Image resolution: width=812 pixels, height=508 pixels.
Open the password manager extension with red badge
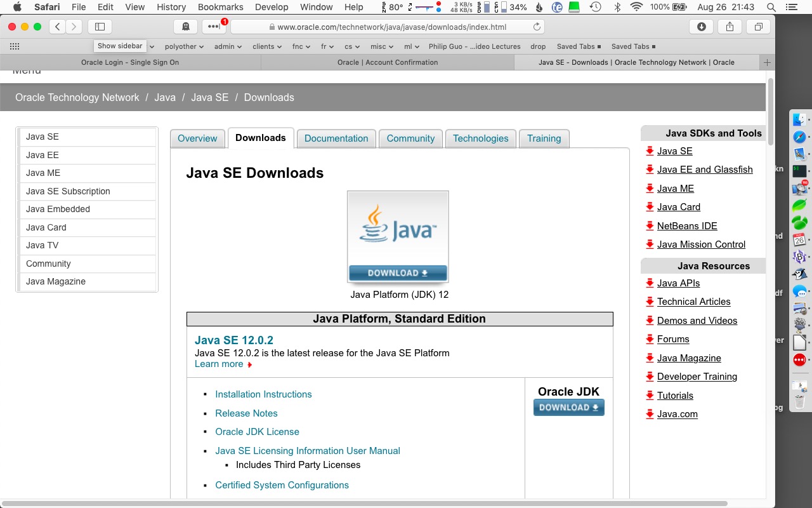coord(214,27)
